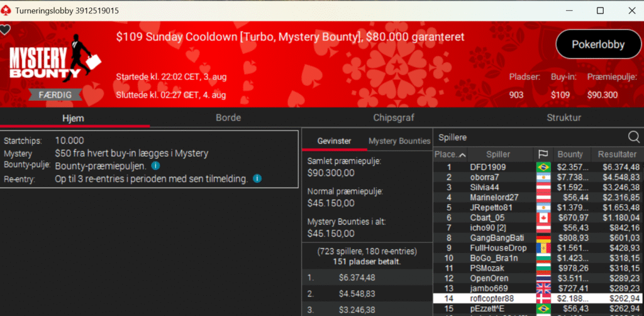Click Argentina flag for oborra7
644x316 pixels.
543,177
